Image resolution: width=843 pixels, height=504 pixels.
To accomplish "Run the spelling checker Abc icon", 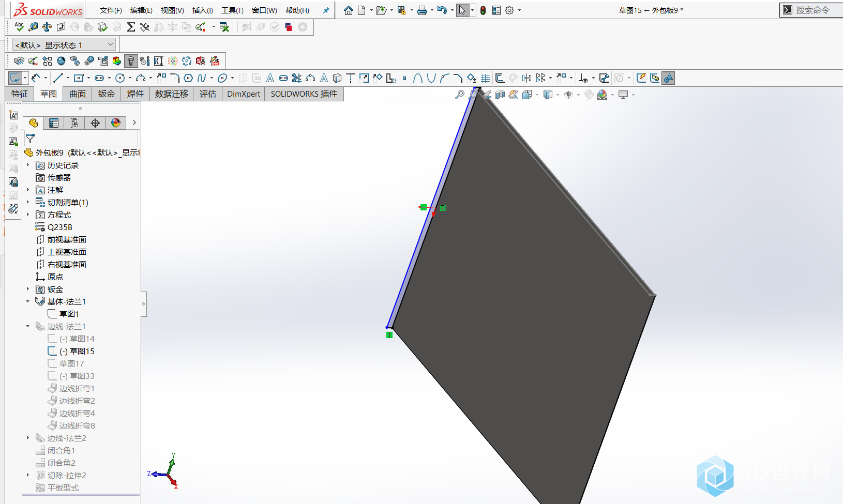I will 19,27.
